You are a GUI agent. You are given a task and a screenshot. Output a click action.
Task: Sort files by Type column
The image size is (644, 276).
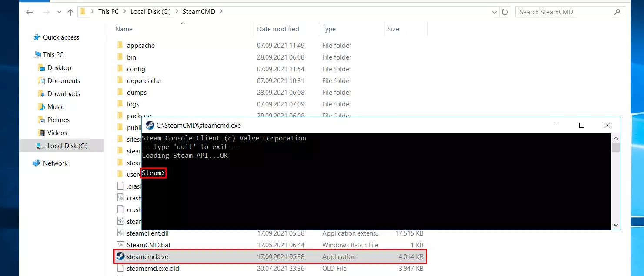point(329,29)
